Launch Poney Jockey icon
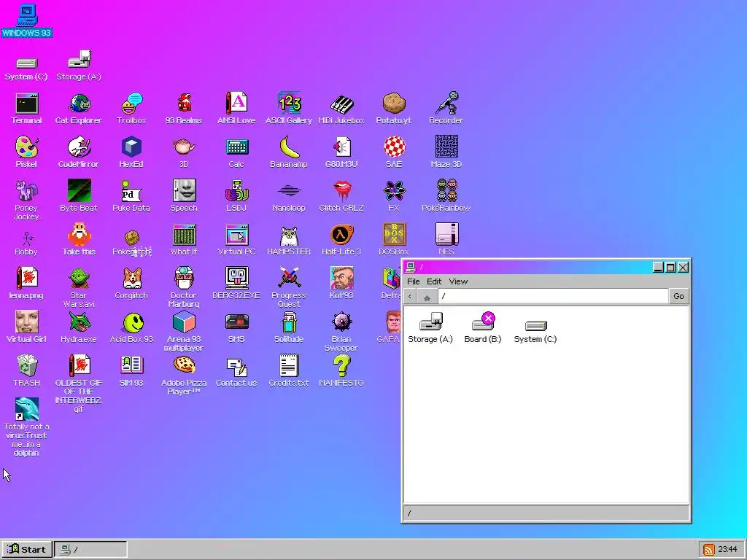747x560 pixels. point(27,200)
